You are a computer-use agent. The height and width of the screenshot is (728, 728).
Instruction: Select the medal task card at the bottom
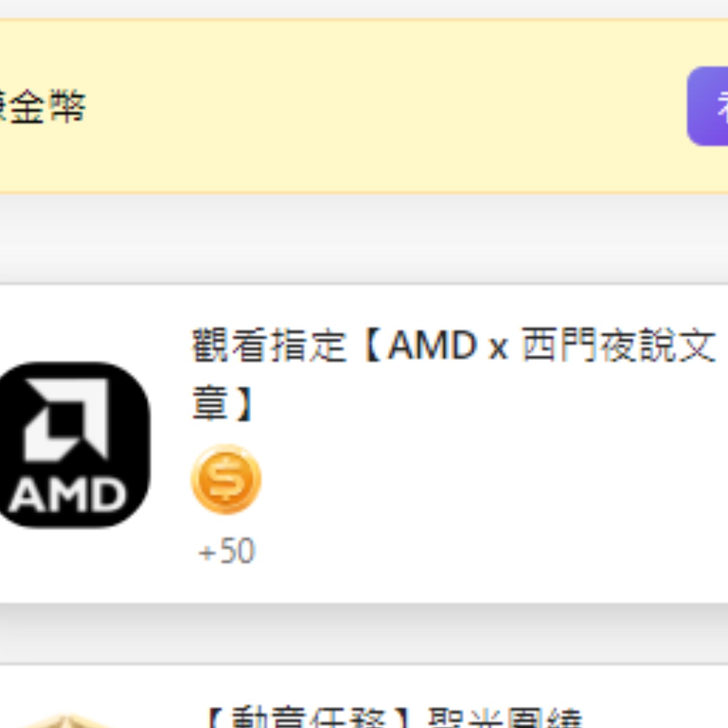pos(364,696)
